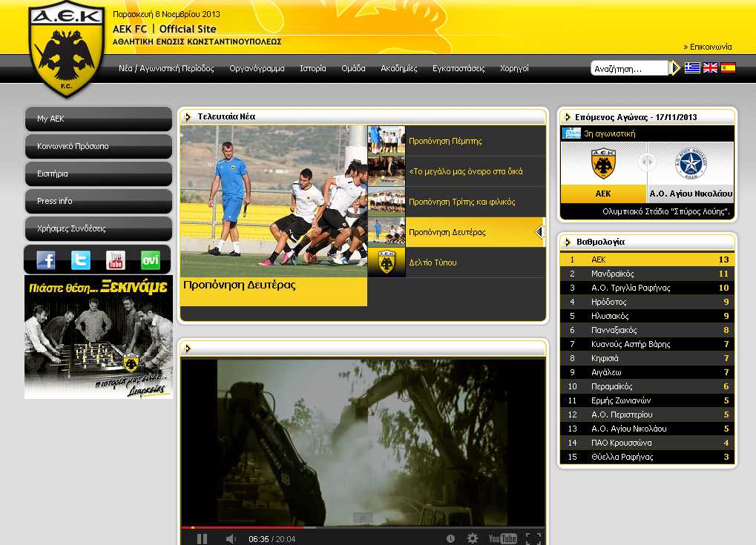This screenshot has width=756, height=545.
Task: Open the Επικοινωνία contact link
Action: [x=708, y=47]
